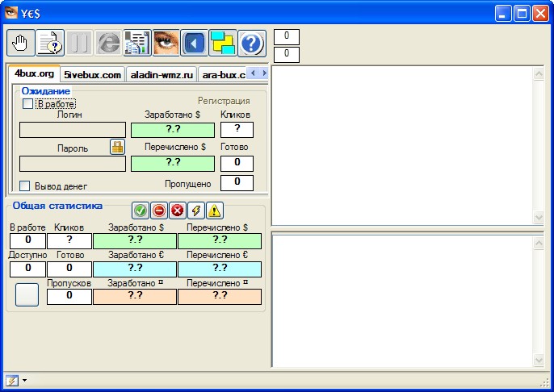Click the yellow and cyan windows icon

pyautogui.click(x=223, y=43)
